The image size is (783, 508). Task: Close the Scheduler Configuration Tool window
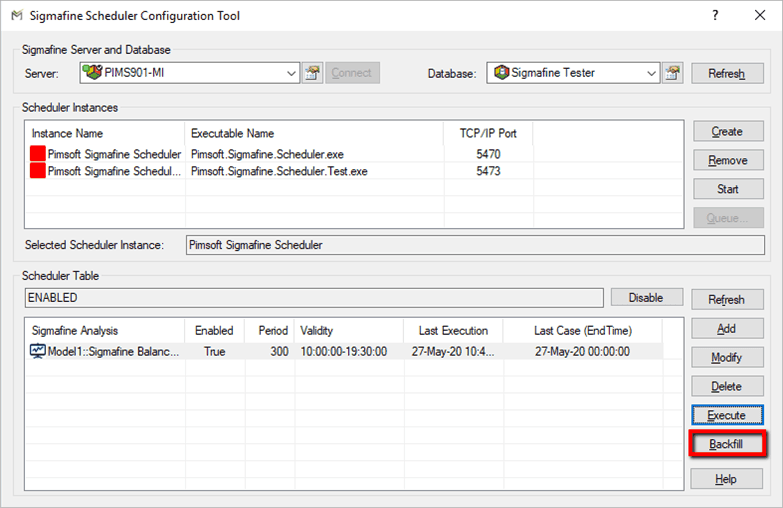point(760,15)
